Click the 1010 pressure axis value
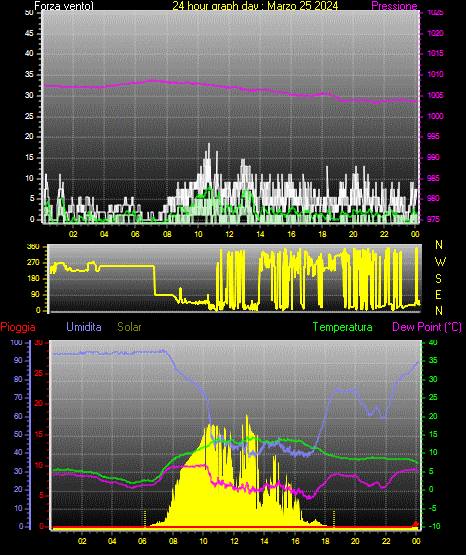This screenshot has width=466, height=555. point(435,74)
